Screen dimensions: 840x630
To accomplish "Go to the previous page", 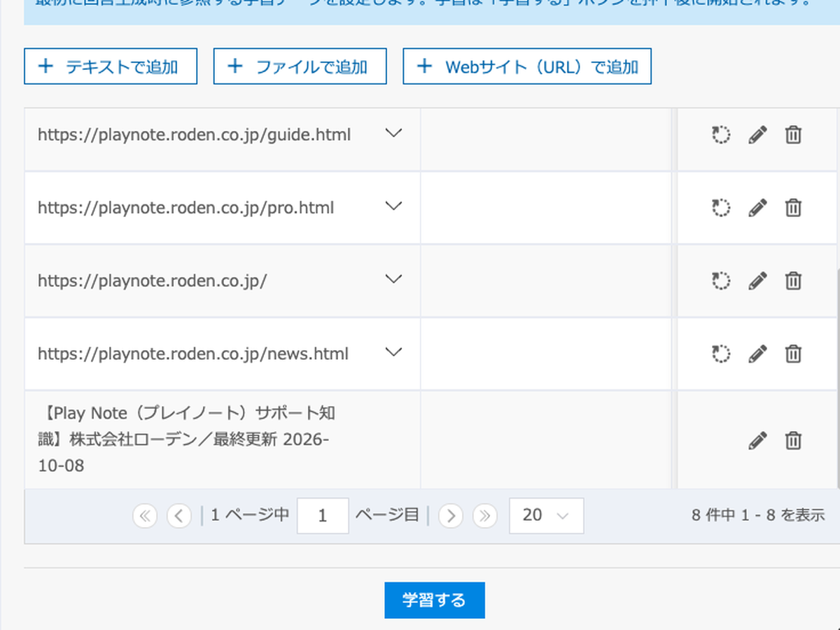I will tap(179, 516).
